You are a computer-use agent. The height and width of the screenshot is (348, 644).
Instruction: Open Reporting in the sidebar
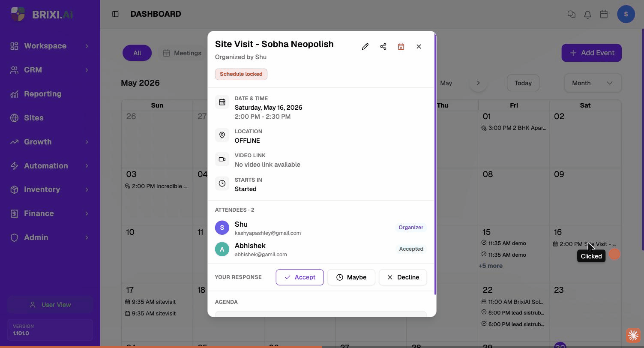click(x=50, y=94)
